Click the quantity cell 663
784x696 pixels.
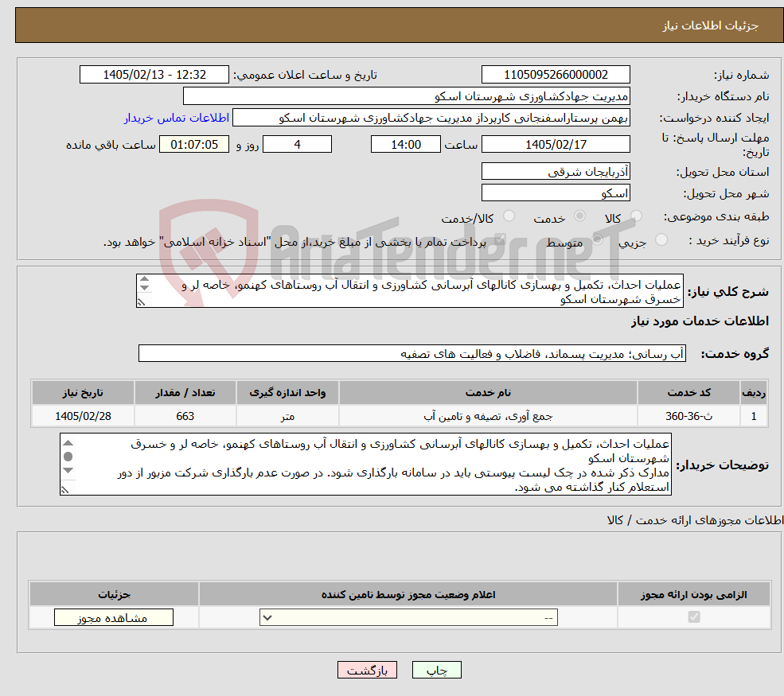coord(185,416)
